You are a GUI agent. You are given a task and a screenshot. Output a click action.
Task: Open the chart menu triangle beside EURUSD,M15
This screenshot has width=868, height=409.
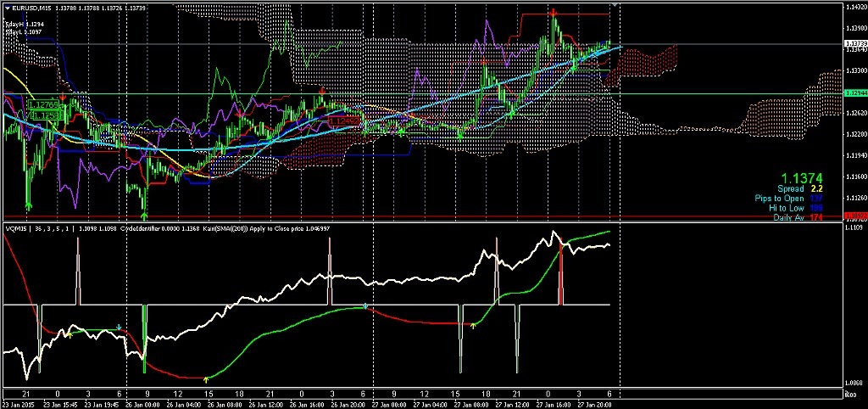(6, 7)
